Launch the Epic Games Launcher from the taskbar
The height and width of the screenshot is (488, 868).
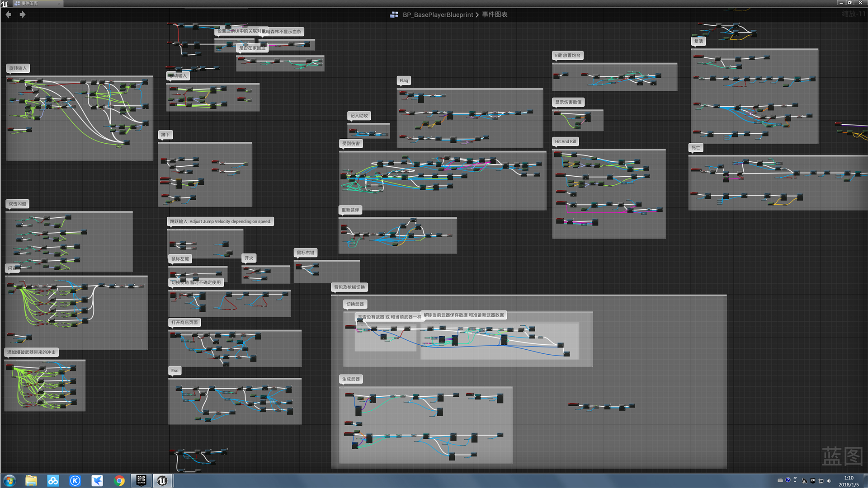pos(141,480)
